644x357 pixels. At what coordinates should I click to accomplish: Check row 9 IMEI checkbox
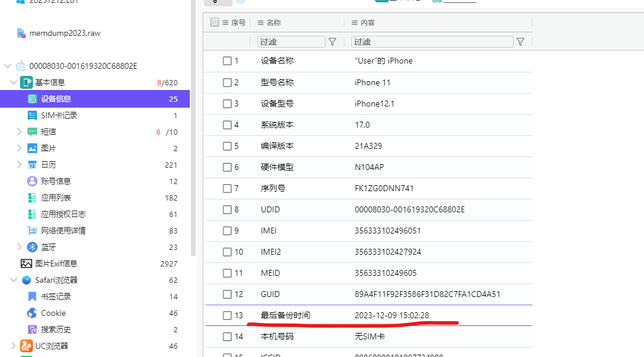click(x=227, y=231)
